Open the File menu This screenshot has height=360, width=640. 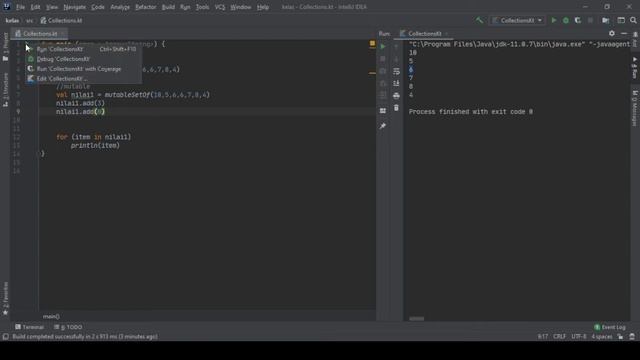(20, 7)
